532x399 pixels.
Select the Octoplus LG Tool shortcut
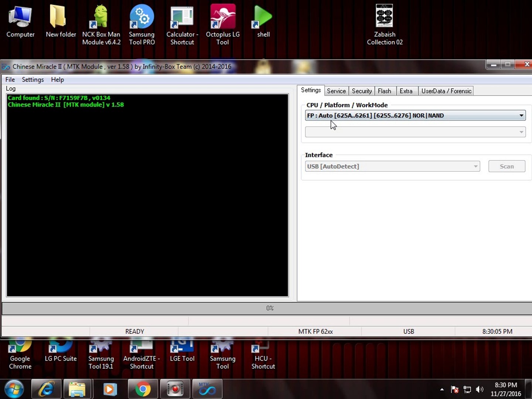[x=223, y=25]
